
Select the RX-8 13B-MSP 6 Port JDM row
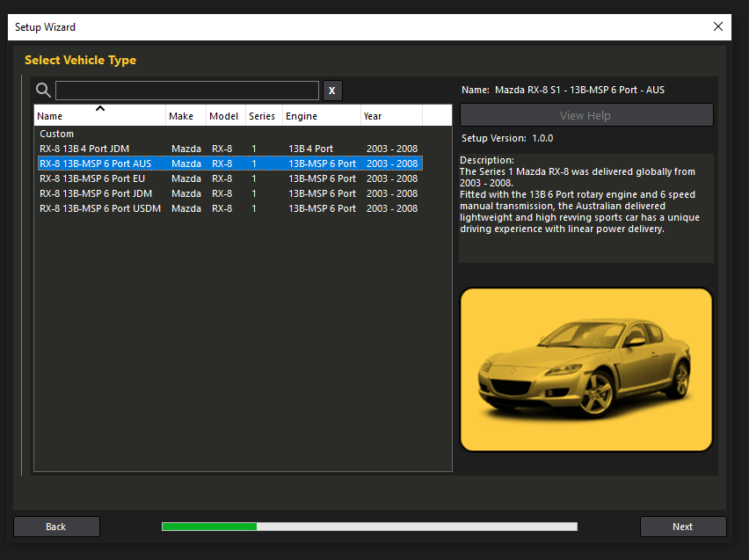click(x=230, y=193)
